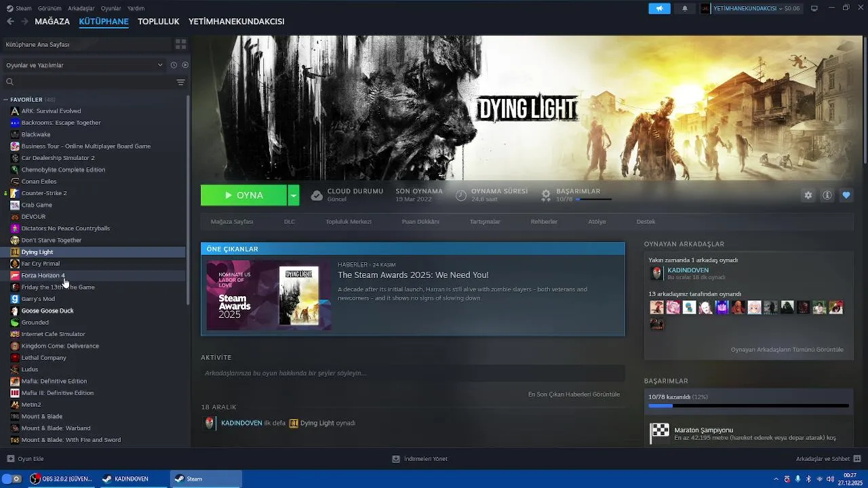Open the DLC link

click(290, 222)
